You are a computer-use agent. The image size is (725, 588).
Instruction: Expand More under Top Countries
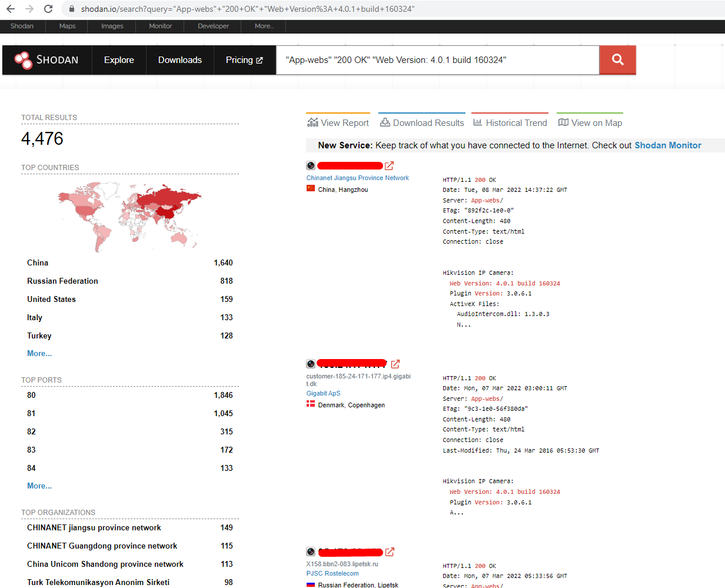pyautogui.click(x=39, y=353)
